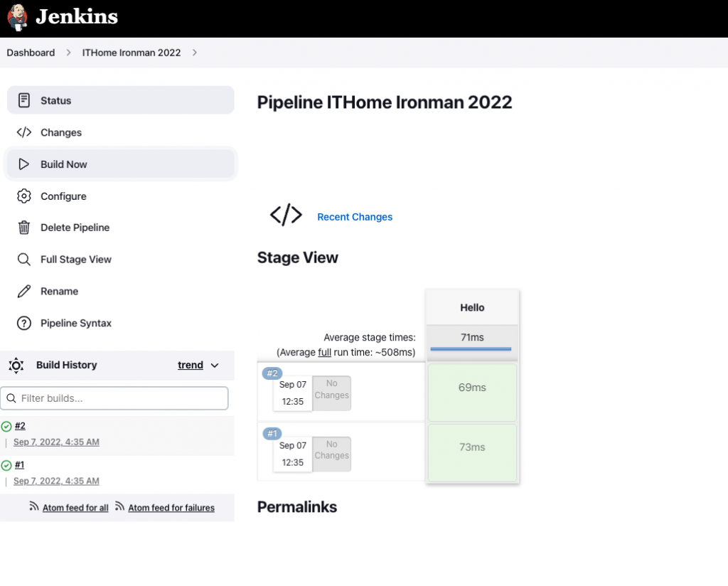Click the Delete Pipeline trash icon
The height and width of the screenshot is (586, 728).
click(x=24, y=228)
